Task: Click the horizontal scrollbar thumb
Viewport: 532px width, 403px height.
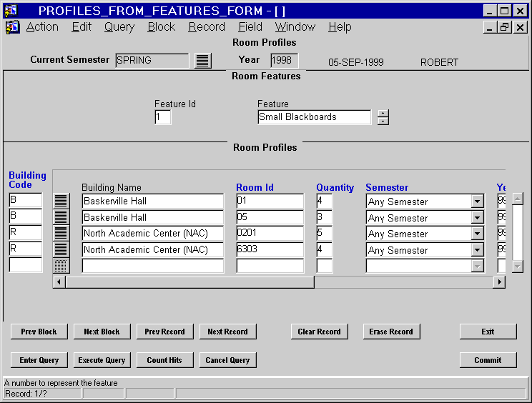Action: click(x=190, y=282)
